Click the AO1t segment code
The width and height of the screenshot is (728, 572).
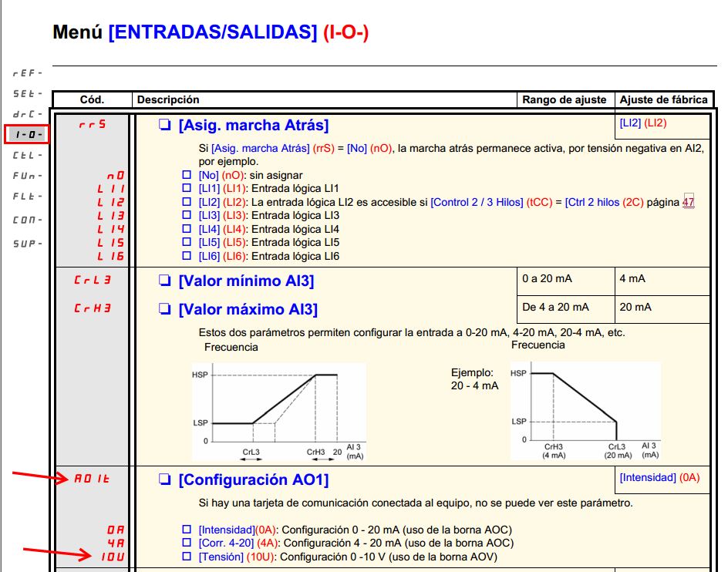point(92,479)
